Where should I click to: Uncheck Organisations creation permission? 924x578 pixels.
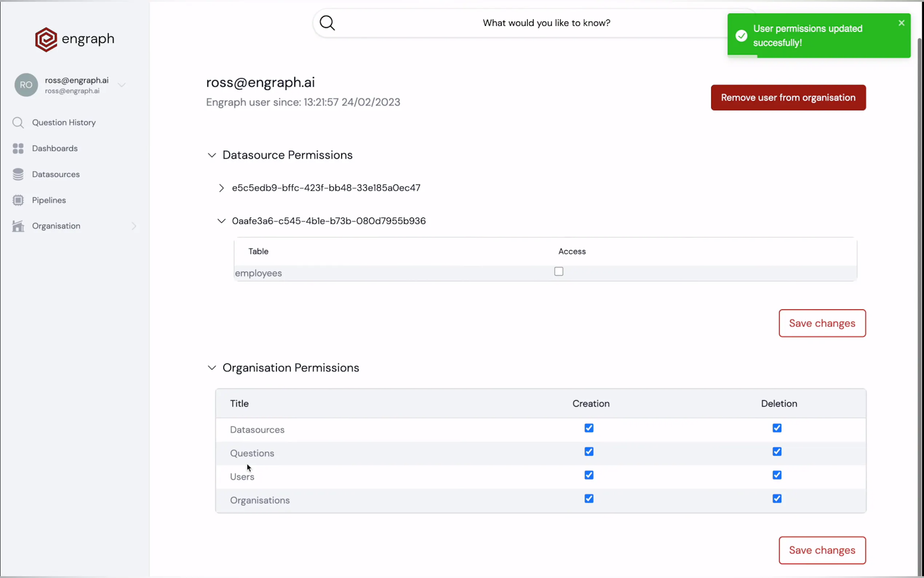589,499
